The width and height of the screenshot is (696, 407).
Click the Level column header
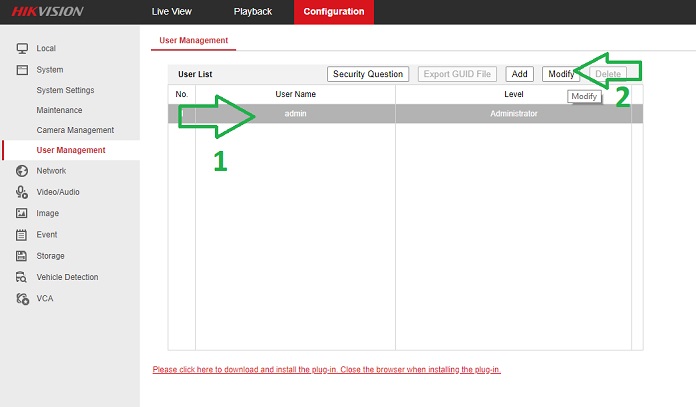514,94
